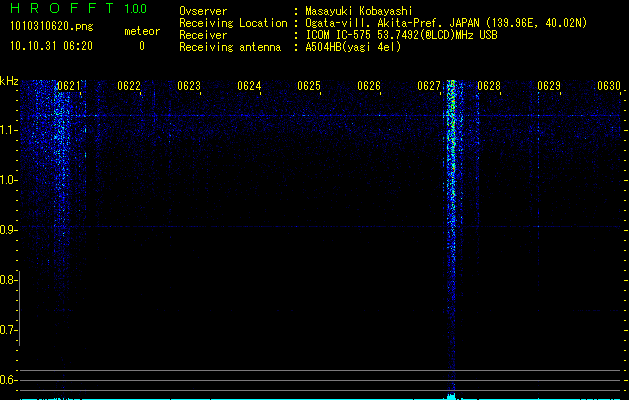
Task: Click the 1.0 kHz axis label
Action: pyautogui.click(x=8, y=180)
